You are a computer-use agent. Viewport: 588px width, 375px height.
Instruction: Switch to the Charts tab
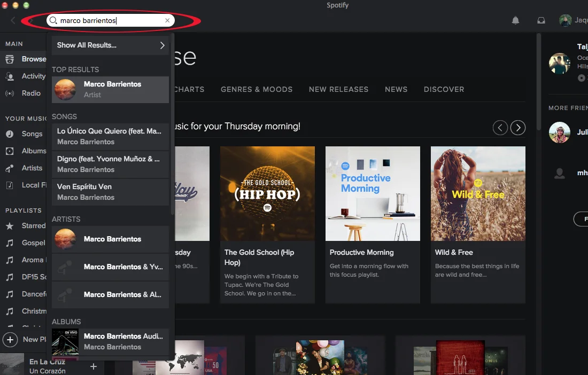(189, 90)
